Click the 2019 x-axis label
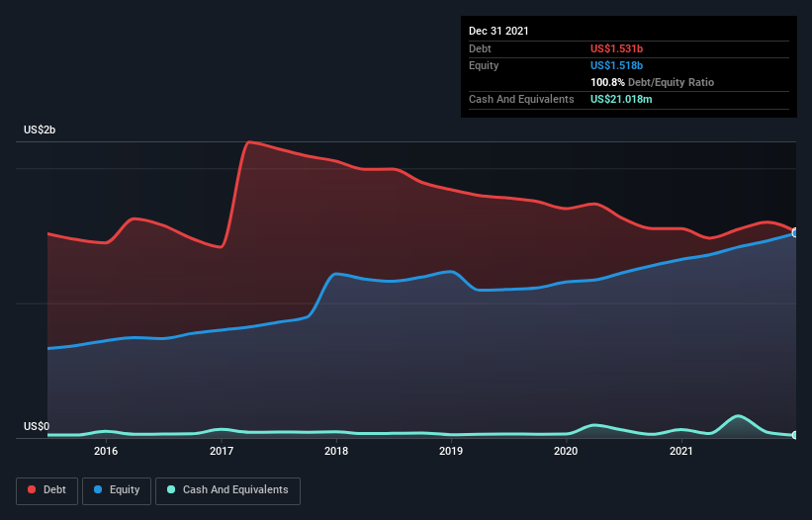Image resolution: width=812 pixels, height=520 pixels. tap(451, 451)
